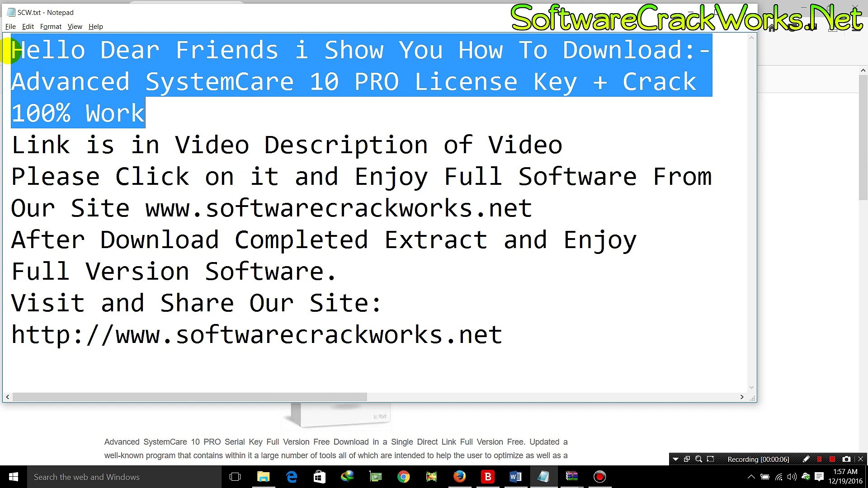Click the View menu

[x=75, y=27]
